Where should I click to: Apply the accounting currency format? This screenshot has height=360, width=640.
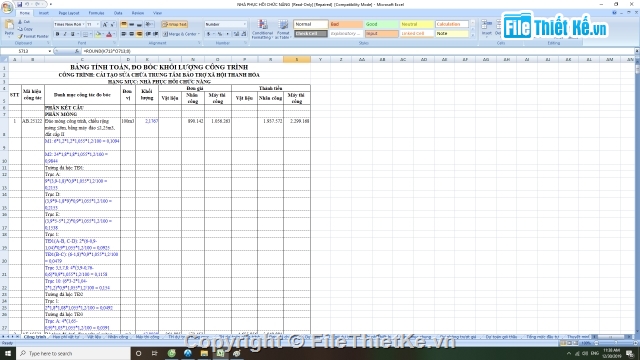pos(209,34)
